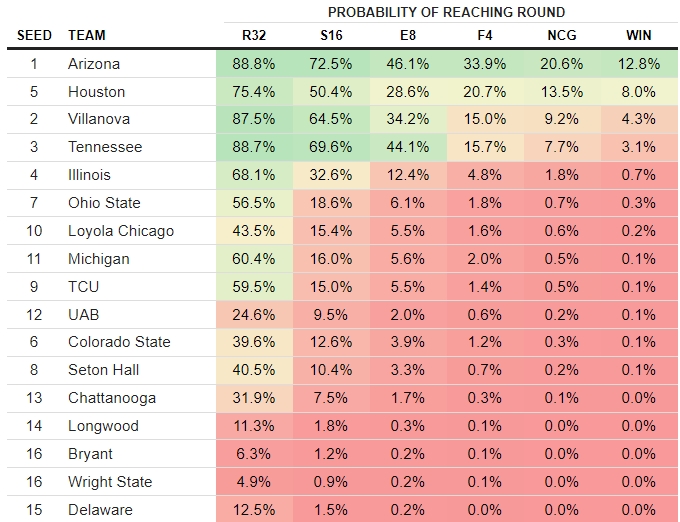Click the S16 column header
Screen dimensions: 680x522
pyautogui.click(x=331, y=35)
